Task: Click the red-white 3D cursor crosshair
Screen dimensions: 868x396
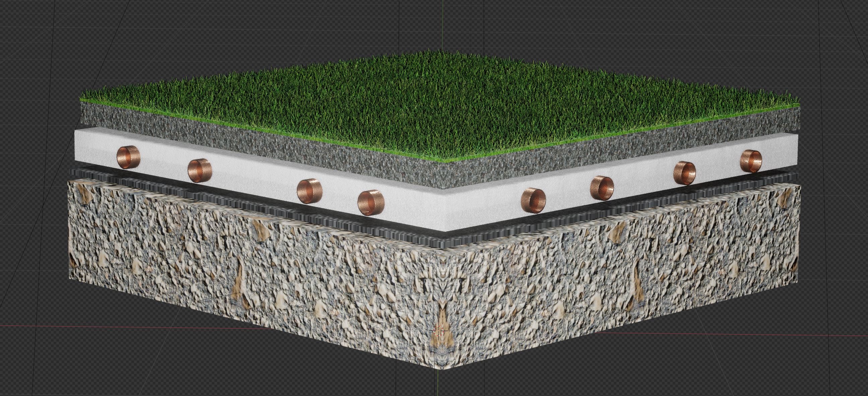Action: 438,331
